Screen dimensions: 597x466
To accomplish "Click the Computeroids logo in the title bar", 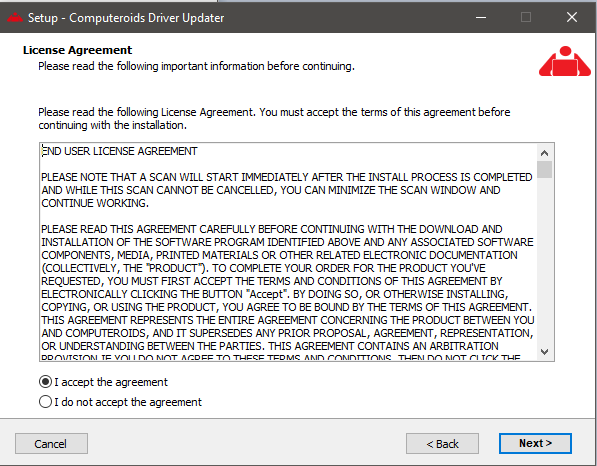I will pos(15,18).
